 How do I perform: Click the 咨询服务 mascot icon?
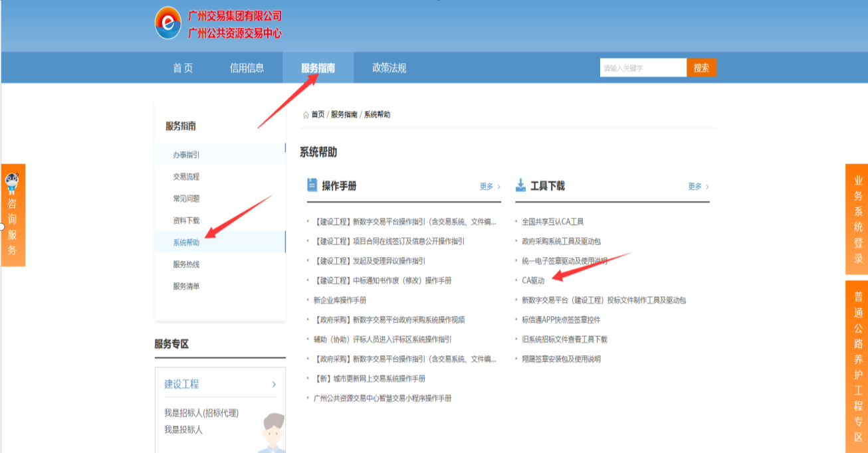click(x=12, y=179)
